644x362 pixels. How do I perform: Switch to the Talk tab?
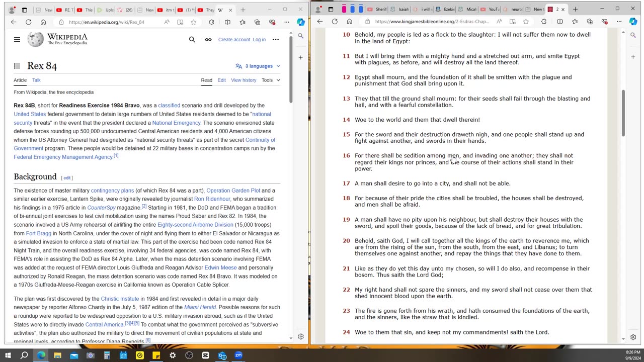click(36, 80)
